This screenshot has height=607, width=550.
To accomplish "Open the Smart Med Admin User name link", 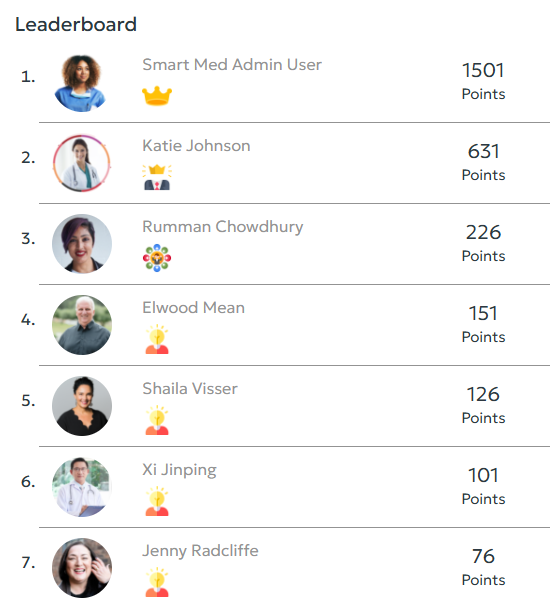I will [232, 65].
